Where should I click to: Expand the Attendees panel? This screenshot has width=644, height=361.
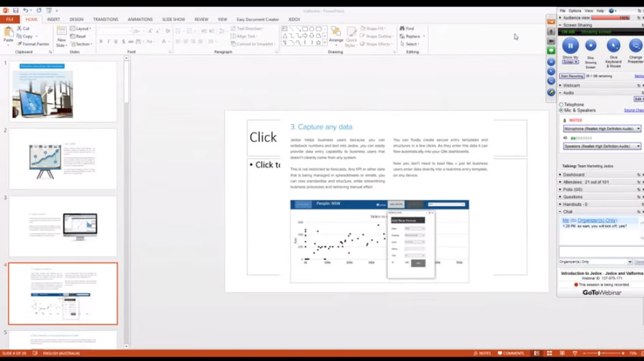coord(561,182)
